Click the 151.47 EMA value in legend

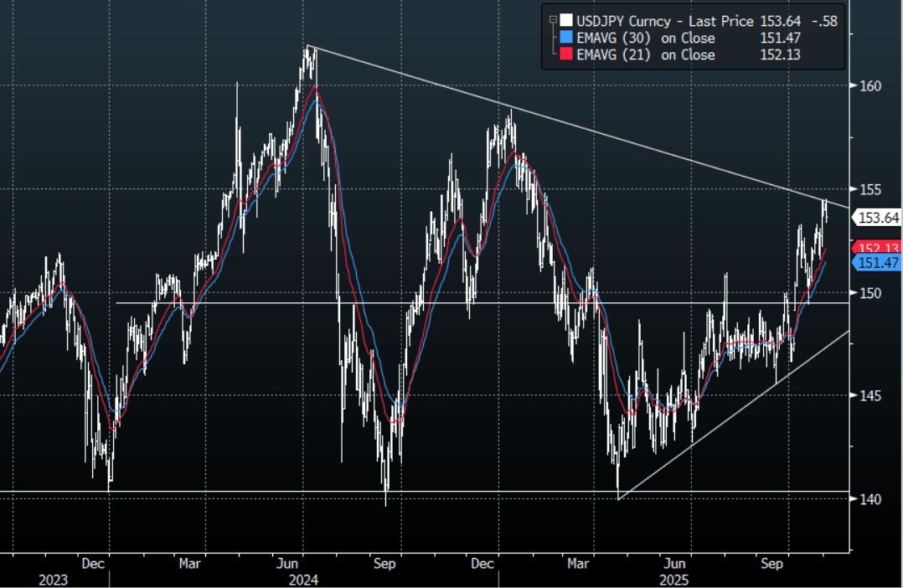[x=781, y=38]
